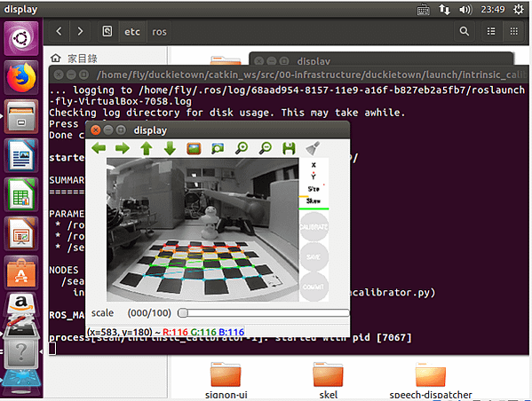Viewport: 532px width, 401px height.
Task: Open the system power gear menu
Action: coord(519,10)
